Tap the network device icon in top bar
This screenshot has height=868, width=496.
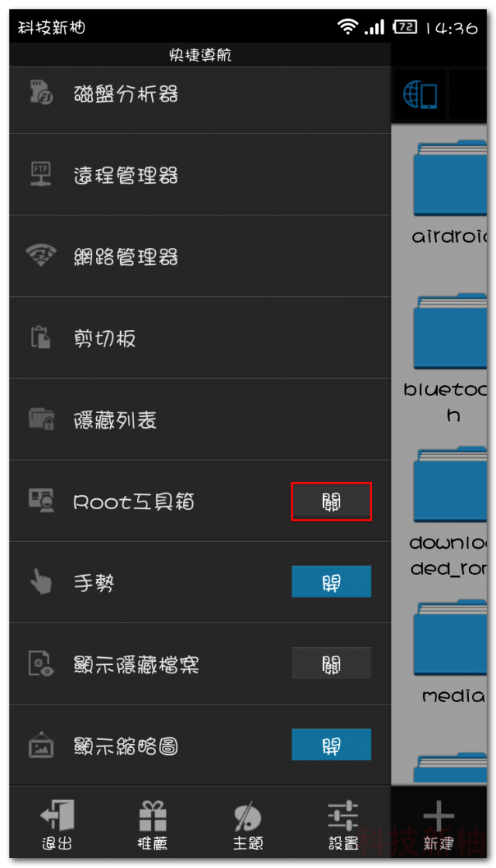click(x=419, y=95)
